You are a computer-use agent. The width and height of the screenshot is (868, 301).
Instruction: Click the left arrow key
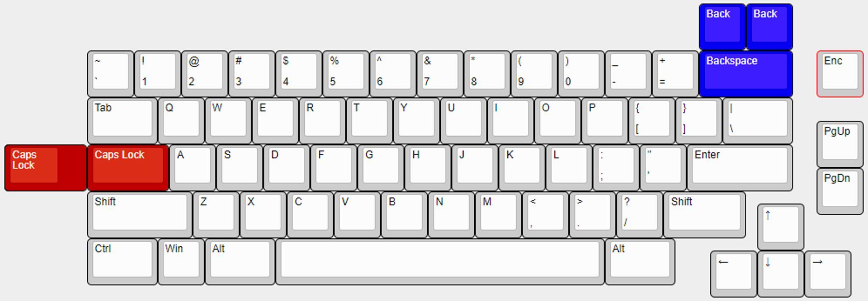[734, 274]
